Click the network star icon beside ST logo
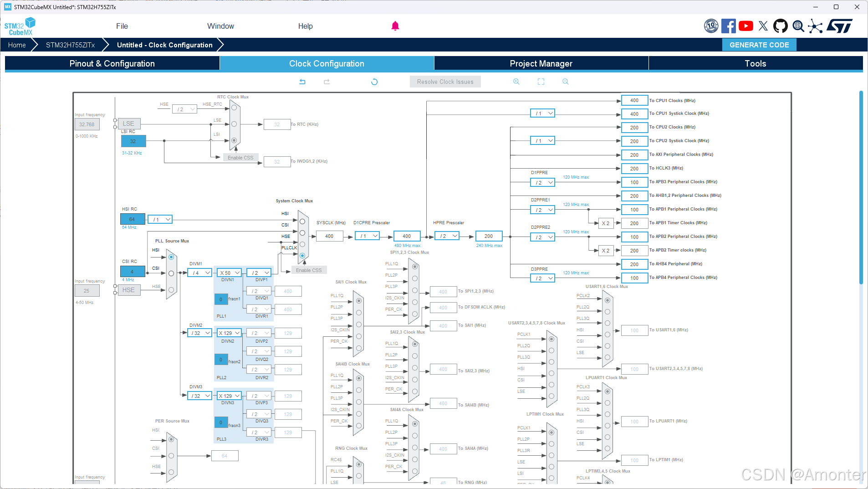 click(x=815, y=26)
